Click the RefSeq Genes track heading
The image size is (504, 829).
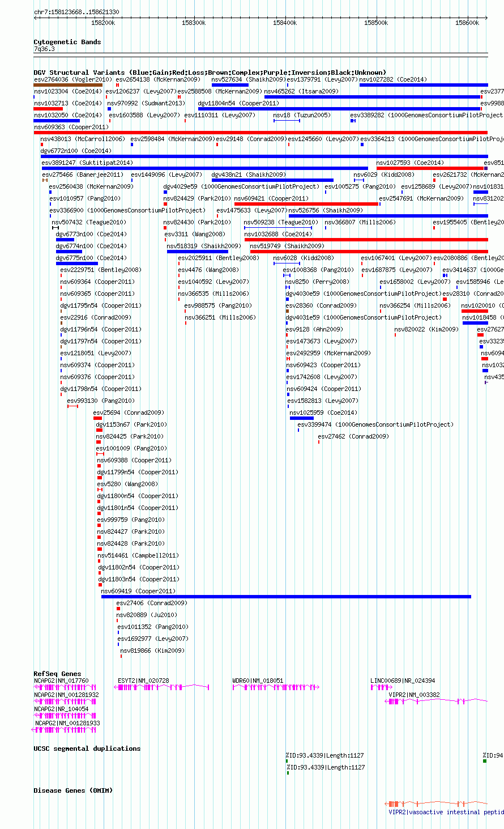57,674
